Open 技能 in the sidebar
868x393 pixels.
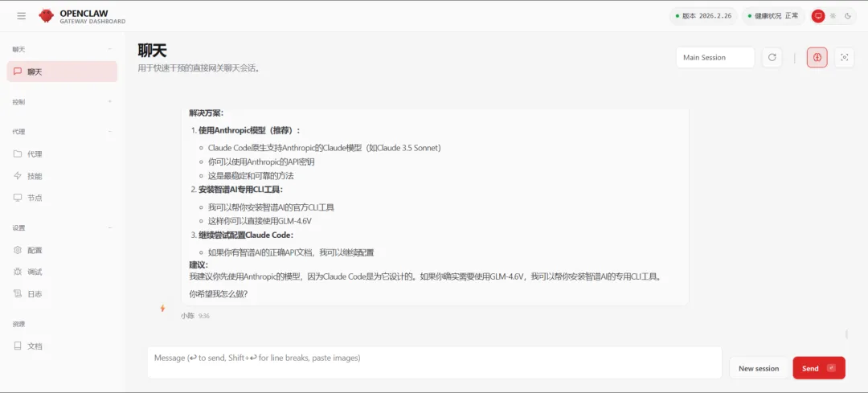[62, 176]
